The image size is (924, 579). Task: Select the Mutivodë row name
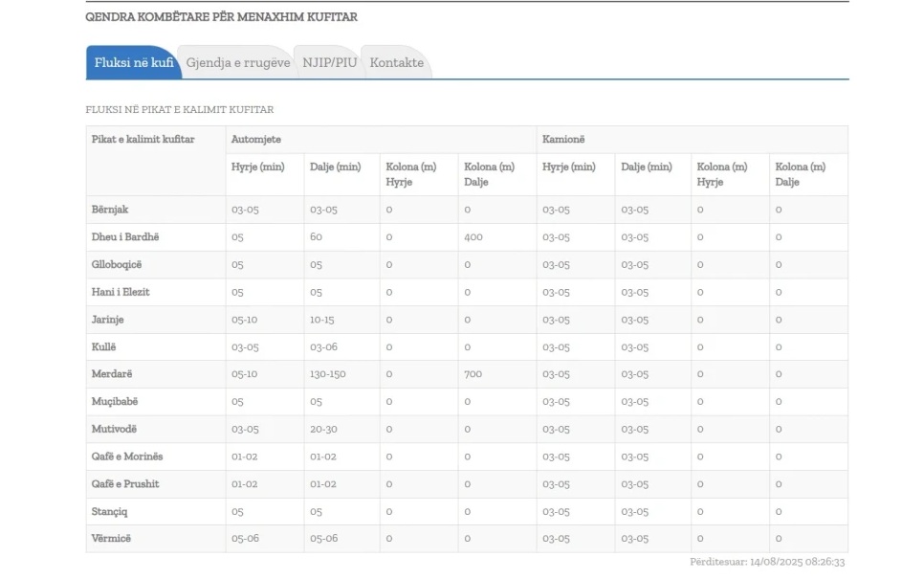(x=114, y=430)
